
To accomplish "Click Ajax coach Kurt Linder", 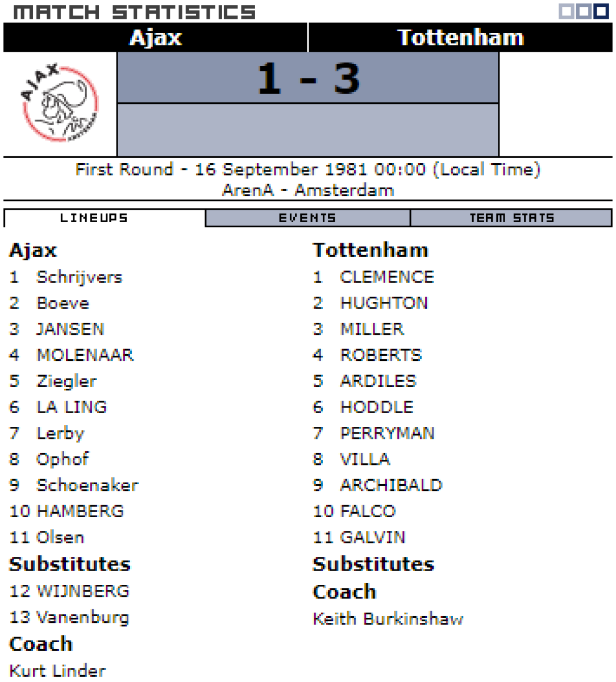I will tap(57, 671).
